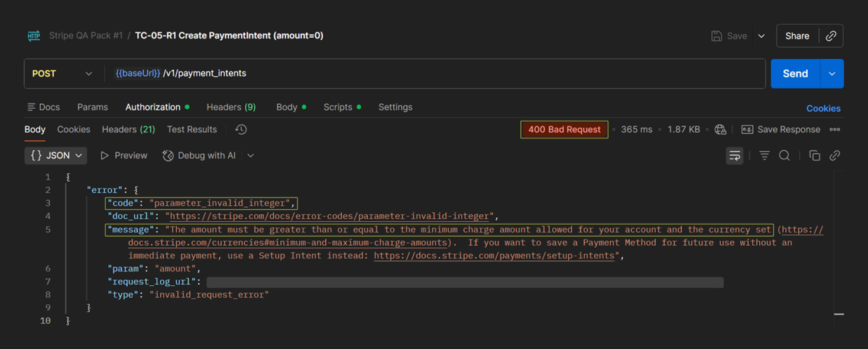
Task: Open the minimum-and-maximum-charge-amounts link
Action: pos(287,243)
